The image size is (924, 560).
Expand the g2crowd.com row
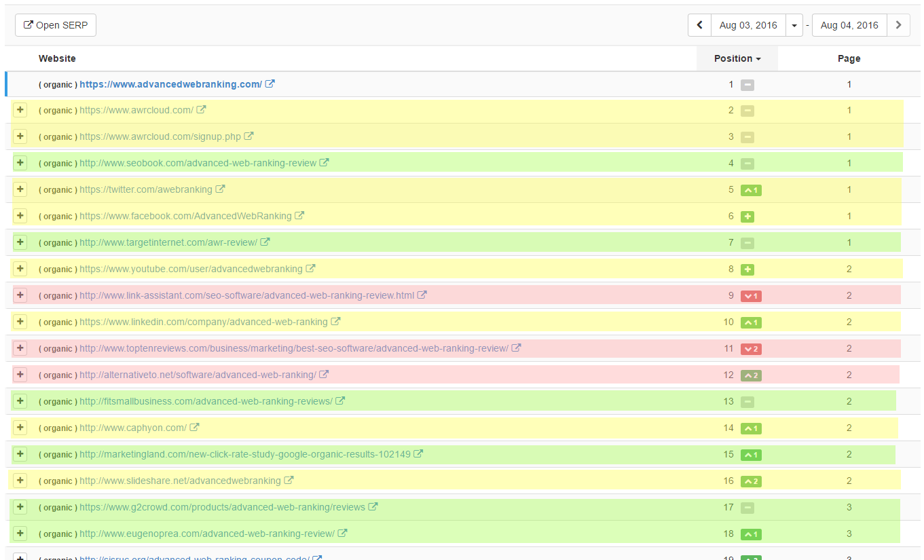coord(20,507)
